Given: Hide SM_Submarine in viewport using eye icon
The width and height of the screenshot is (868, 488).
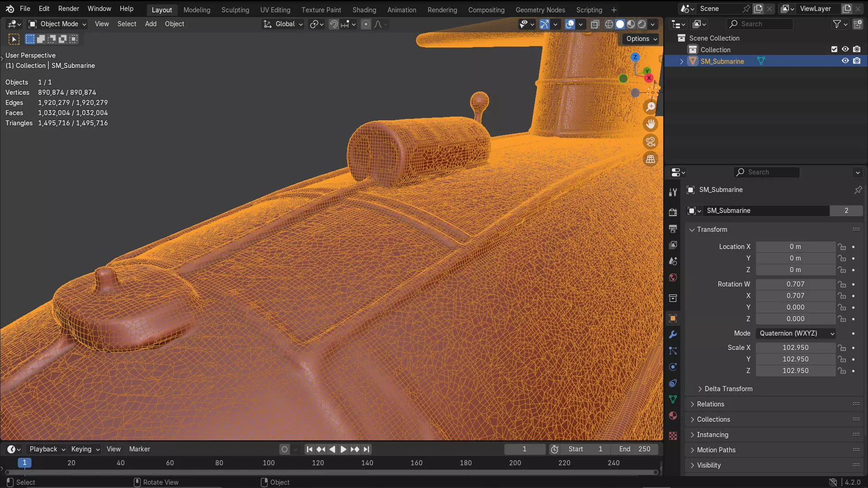Looking at the screenshot, I should (845, 61).
